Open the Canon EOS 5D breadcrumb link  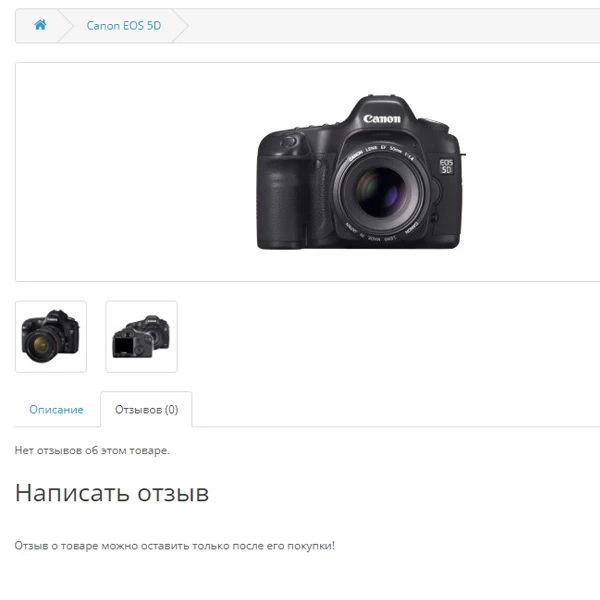coord(124,26)
